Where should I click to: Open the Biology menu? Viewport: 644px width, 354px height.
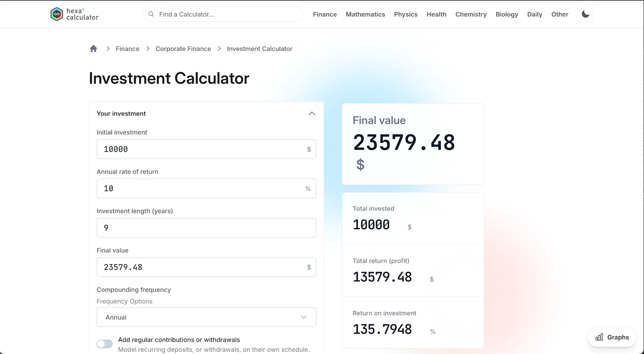pyautogui.click(x=507, y=14)
